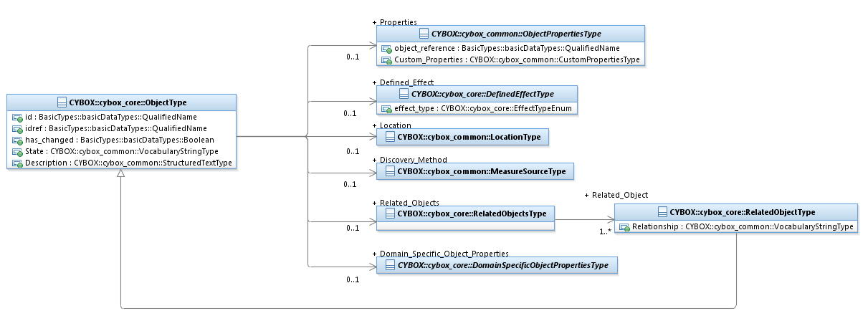Select the RelatedObjectType class header
Viewport: 868px width, 326px height.
click(741, 212)
